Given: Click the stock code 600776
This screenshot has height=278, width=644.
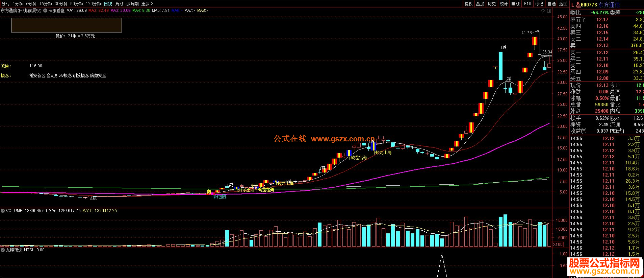Looking at the screenshot, I should tap(589, 5).
